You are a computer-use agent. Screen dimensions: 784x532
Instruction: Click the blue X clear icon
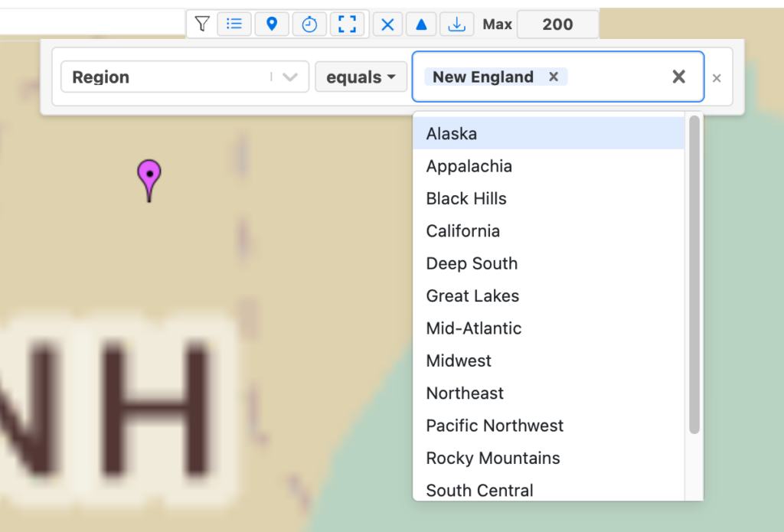pyautogui.click(x=387, y=24)
